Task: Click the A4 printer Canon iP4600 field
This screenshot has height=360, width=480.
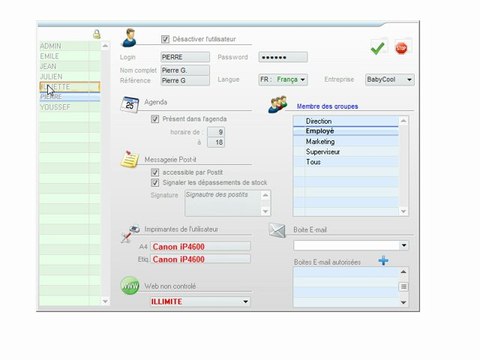Action: (200, 247)
